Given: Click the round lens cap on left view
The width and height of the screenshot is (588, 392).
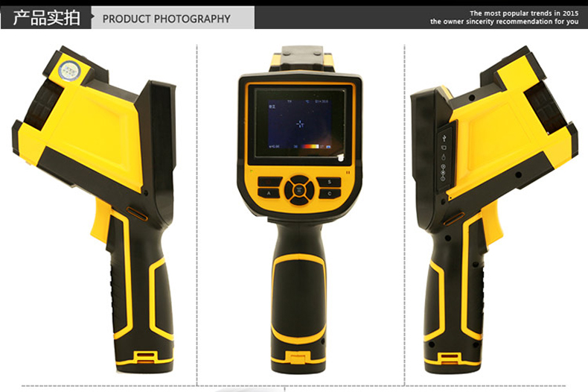Looking at the screenshot, I should pyautogui.click(x=69, y=69).
